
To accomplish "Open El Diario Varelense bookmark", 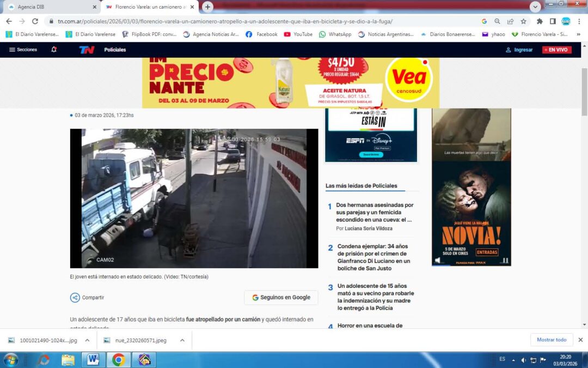I will pyautogui.click(x=91, y=34).
